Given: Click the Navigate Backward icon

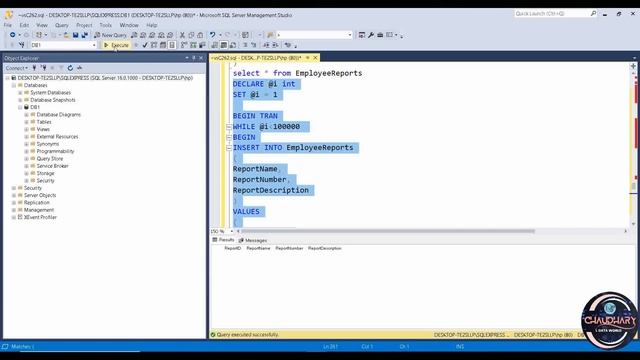Looking at the screenshot, I should [13, 35].
